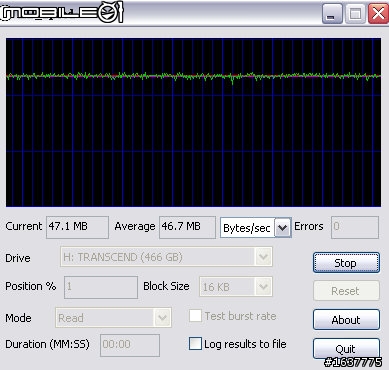Viewport: 389px width, 370px height.
Task: Close the window with red X
Action: pyautogui.click(x=378, y=14)
